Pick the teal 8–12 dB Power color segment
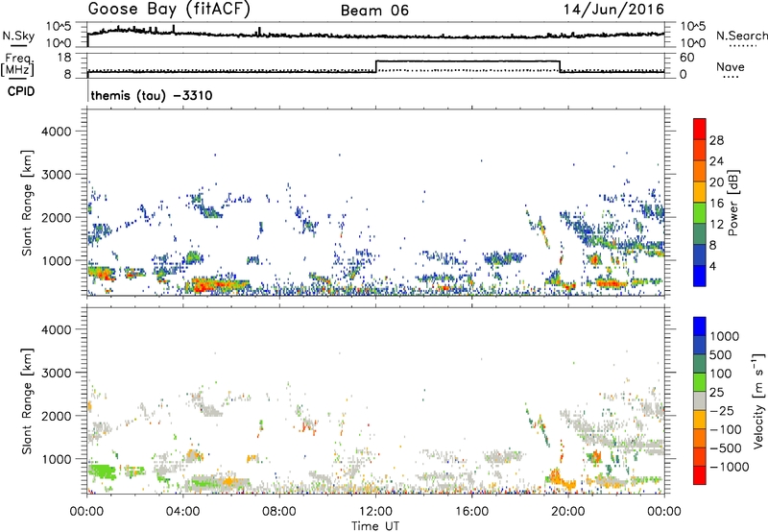 700,233
